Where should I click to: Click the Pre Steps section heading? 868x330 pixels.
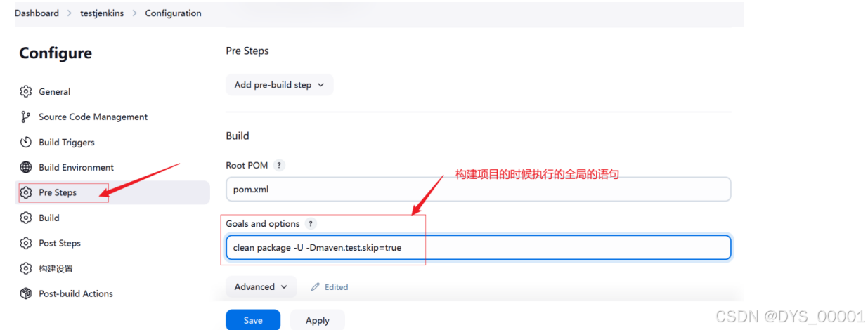[x=247, y=51]
